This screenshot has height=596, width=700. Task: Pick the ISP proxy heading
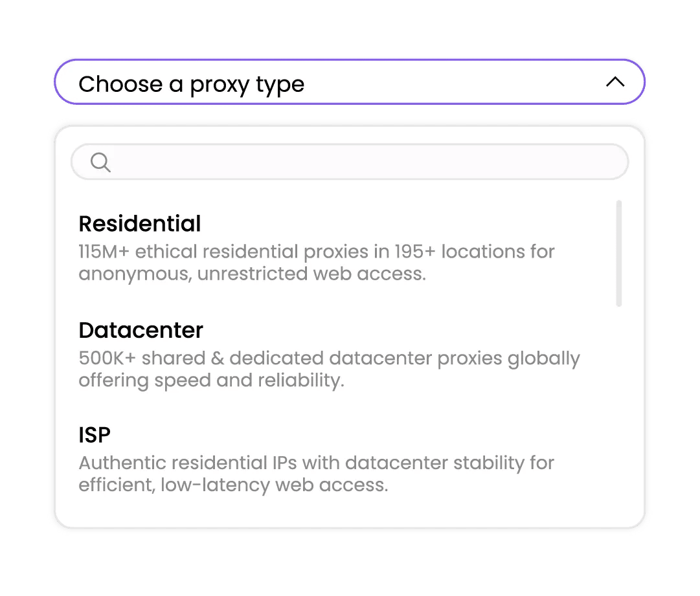tap(95, 436)
